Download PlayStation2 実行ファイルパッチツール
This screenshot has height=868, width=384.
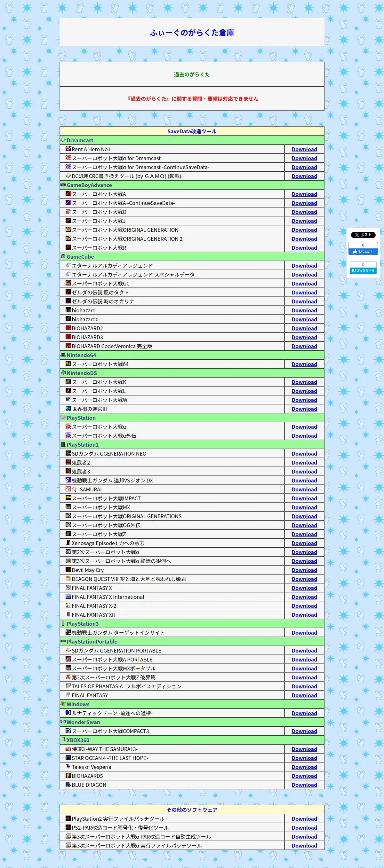(304, 819)
